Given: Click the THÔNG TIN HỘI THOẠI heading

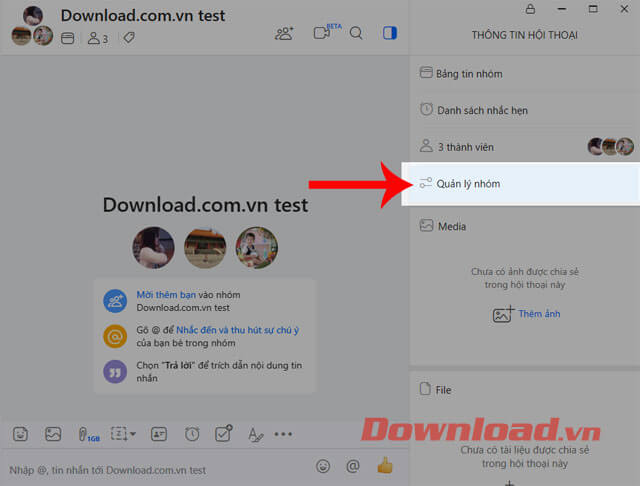Looking at the screenshot, I should tap(525, 35).
